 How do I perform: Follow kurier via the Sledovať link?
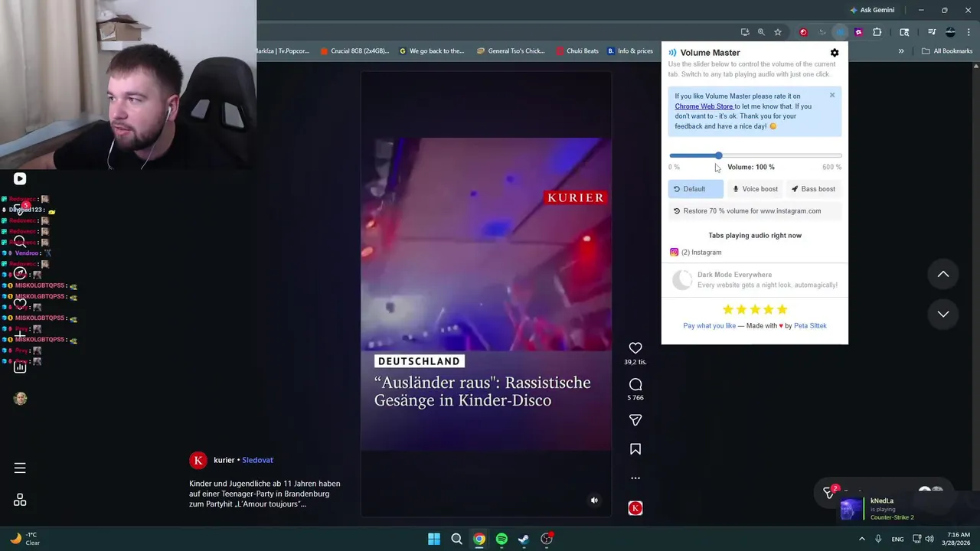(x=258, y=460)
